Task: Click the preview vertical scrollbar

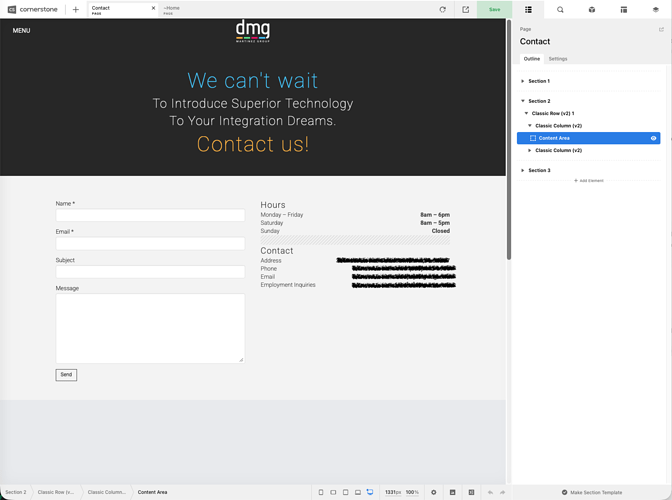Action: coord(509,139)
